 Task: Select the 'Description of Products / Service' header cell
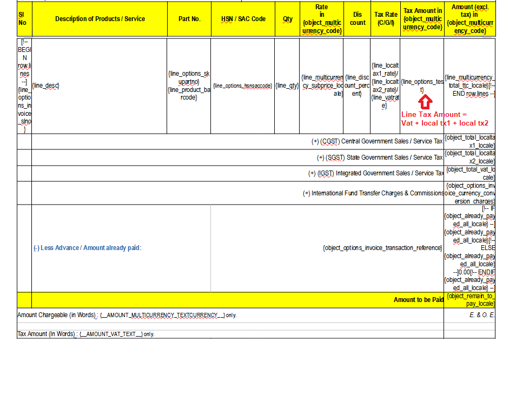pos(100,19)
